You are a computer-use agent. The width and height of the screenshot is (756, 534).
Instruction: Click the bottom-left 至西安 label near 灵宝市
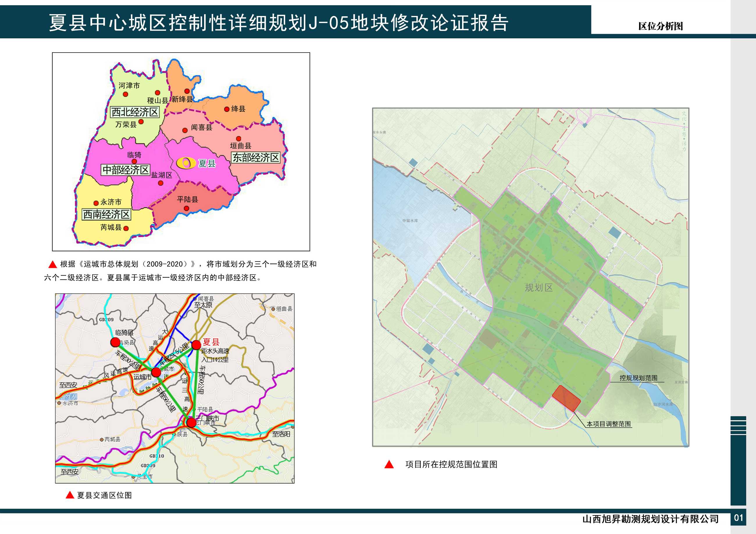click(x=69, y=472)
